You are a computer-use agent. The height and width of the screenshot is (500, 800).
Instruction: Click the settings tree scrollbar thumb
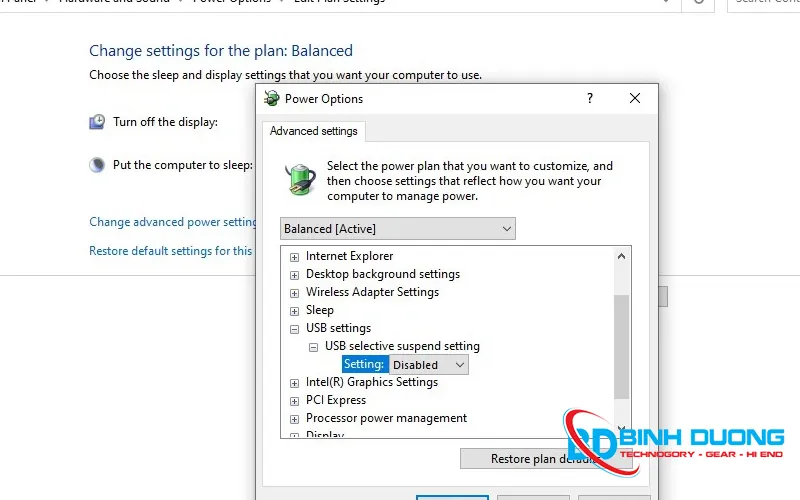tap(621, 347)
